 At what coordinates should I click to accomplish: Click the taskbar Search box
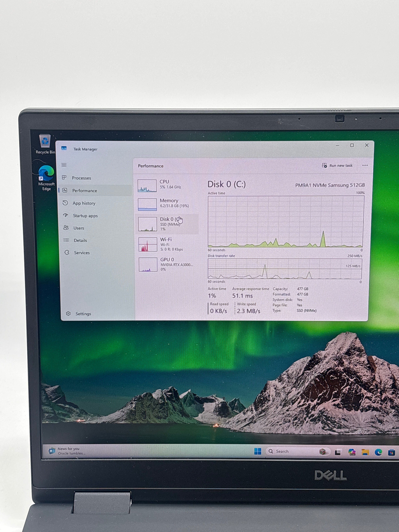click(298, 451)
